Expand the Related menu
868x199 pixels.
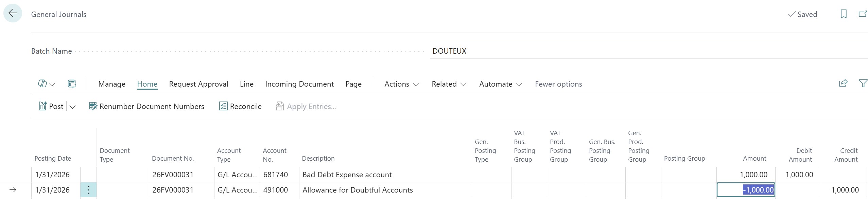pyautogui.click(x=449, y=84)
